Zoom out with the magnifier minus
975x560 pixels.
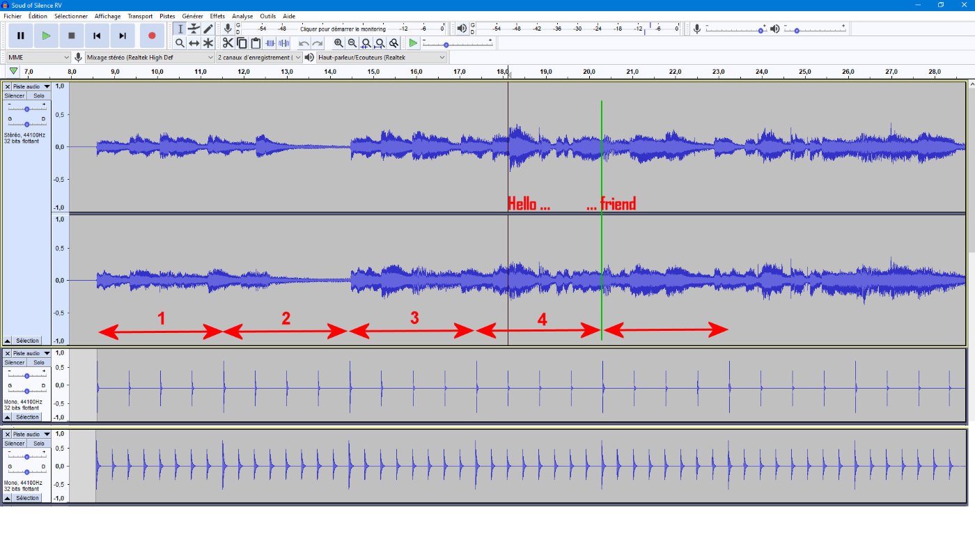click(x=352, y=43)
